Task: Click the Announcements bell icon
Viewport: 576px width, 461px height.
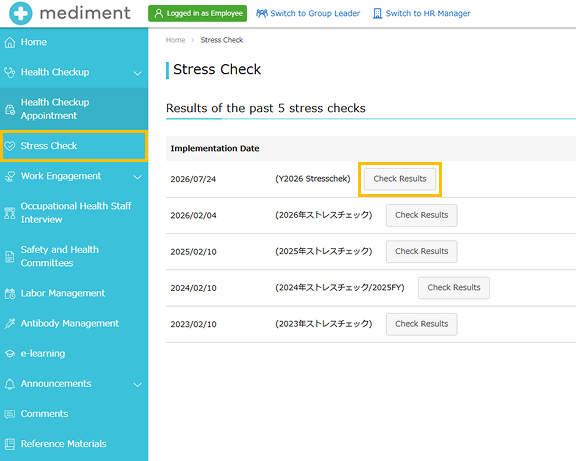Action: tap(10, 384)
